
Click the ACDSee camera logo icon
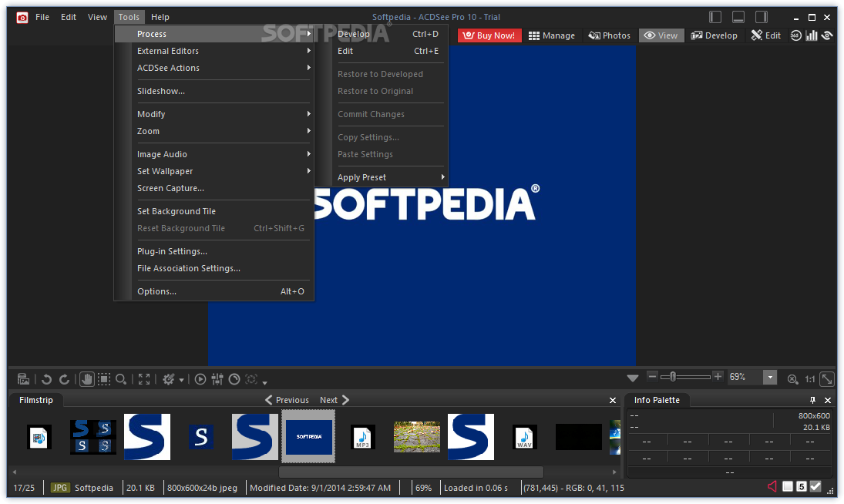pyautogui.click(x=22, y=18)
